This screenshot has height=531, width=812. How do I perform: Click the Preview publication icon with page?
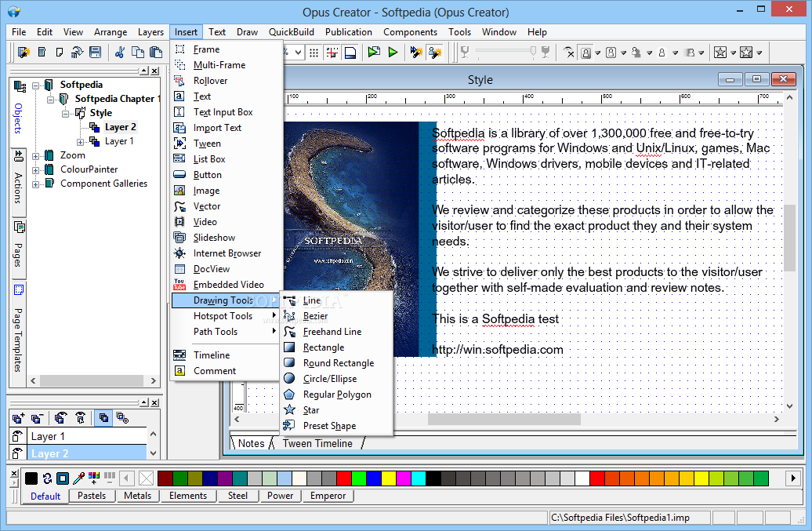(374, 53)
